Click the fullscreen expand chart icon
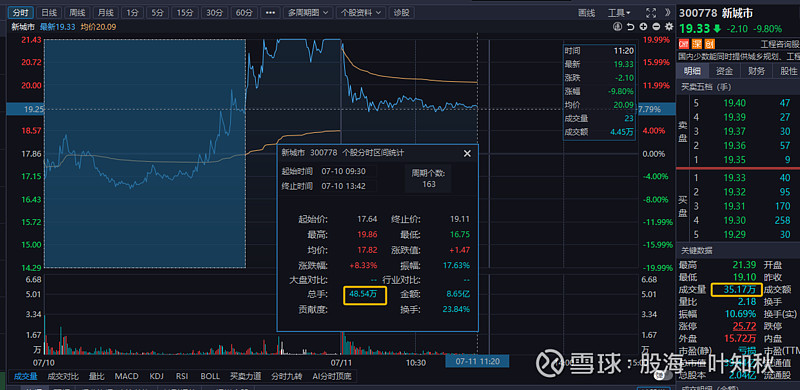The height and width of the screenshot is (390, 800). pyautogui.click(x=651, y=13)
